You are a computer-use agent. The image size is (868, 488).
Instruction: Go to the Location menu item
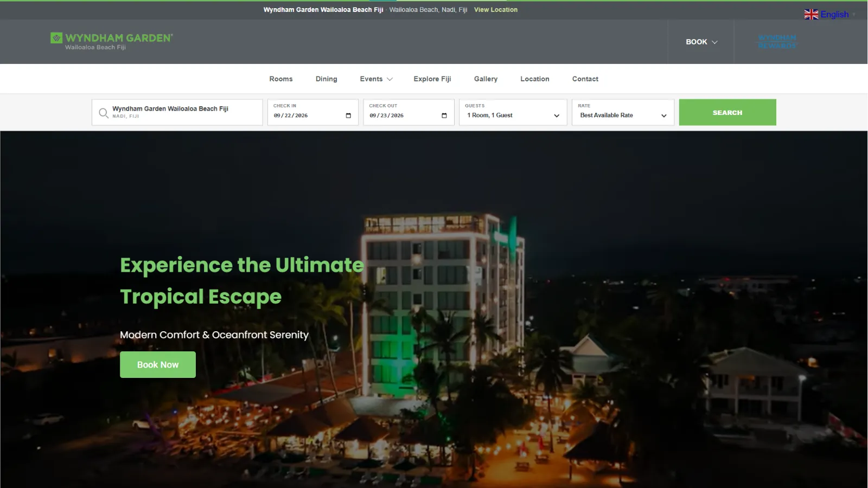[535, 79]
